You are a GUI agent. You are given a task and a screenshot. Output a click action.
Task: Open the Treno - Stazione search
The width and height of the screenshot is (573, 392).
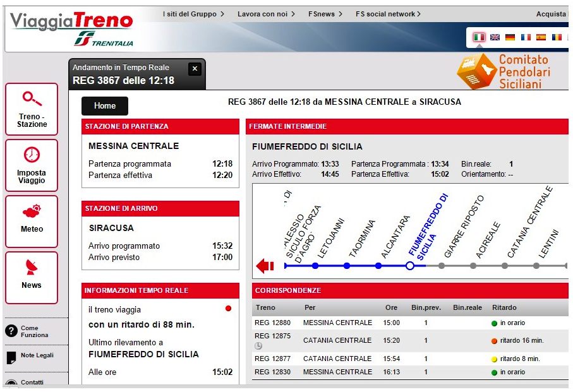pos(32,109)
